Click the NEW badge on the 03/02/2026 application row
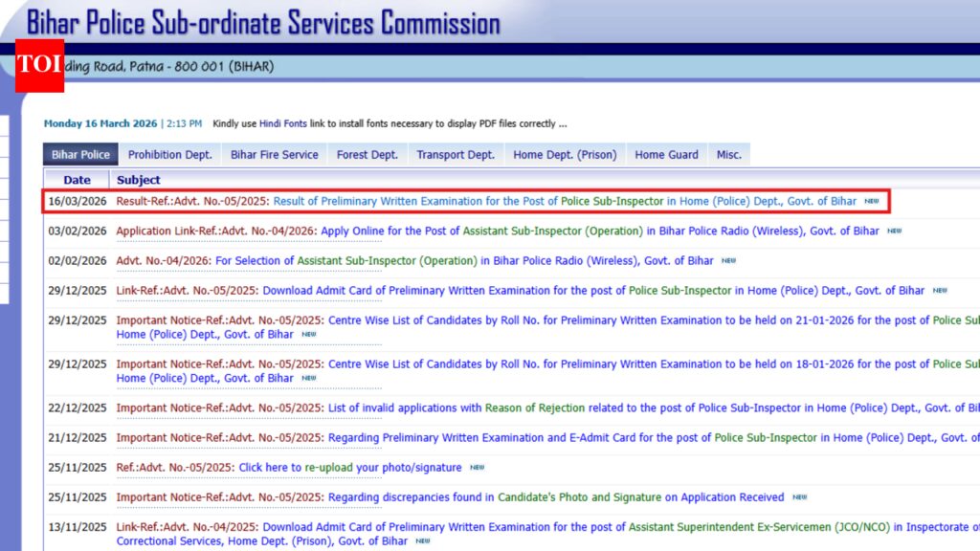 tap(893, 231)
